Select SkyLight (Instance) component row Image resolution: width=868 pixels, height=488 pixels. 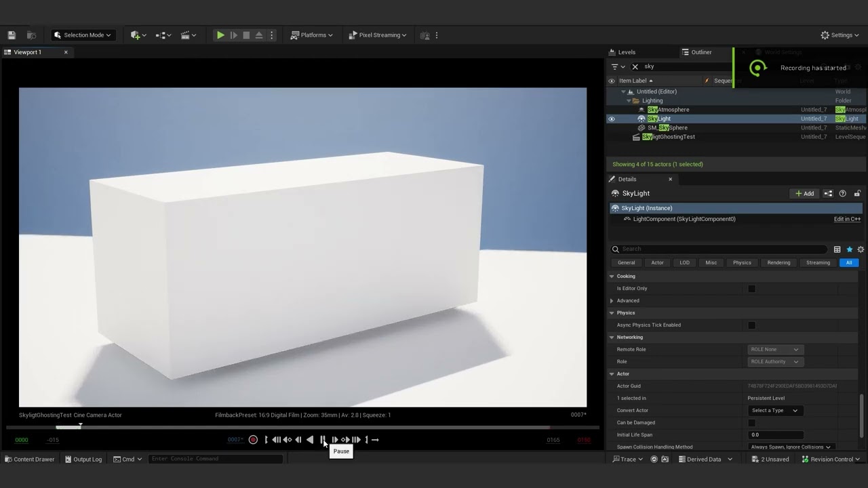pyautogui.click(x=736, y=208)
